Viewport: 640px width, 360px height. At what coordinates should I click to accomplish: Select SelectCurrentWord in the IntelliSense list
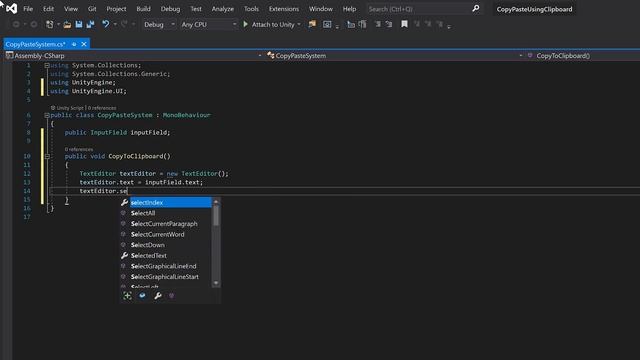click(158, 234)
